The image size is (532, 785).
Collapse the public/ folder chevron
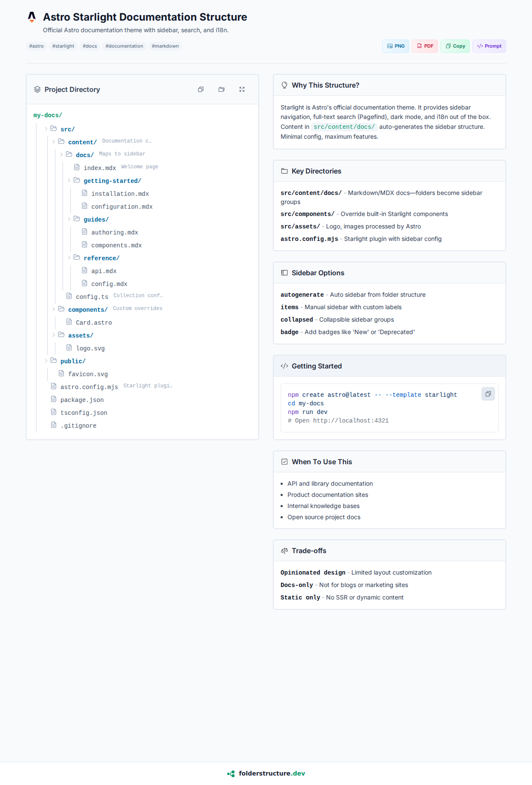coord(46,361)
